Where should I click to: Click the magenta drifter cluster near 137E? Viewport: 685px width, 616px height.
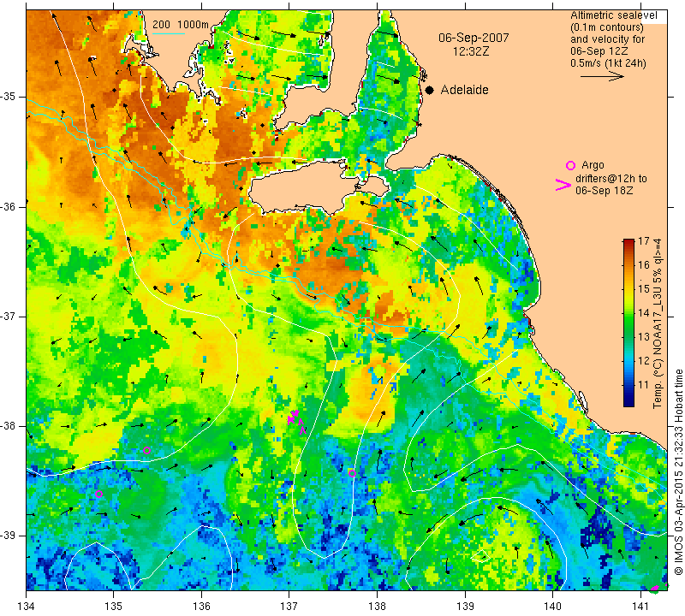pyautogui.click(x=296, y=421)
